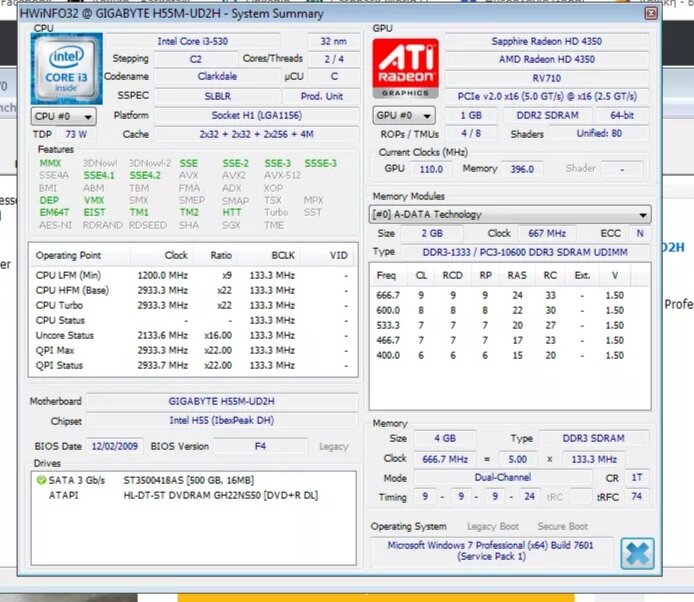Click the PCIe v2.0 x16 bus field
The width and height of the screenshot is (694, 602).
[x=547, y=96]
